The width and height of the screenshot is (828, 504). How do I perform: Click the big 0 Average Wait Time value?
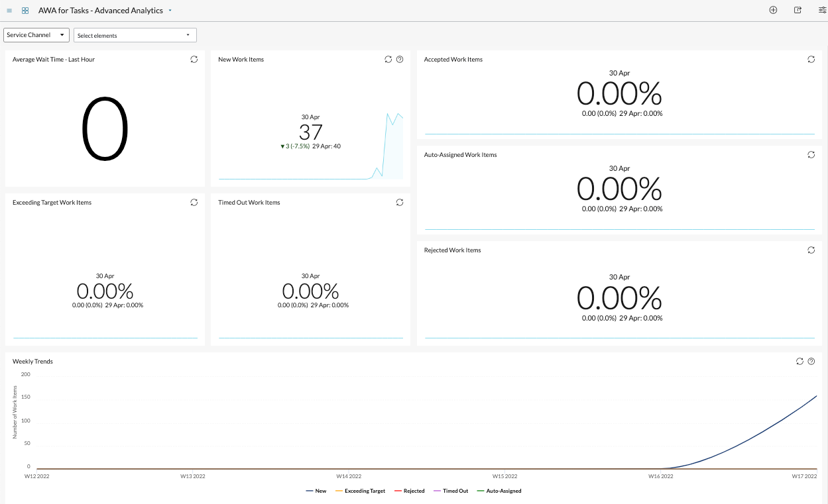[x=105, y=129]
